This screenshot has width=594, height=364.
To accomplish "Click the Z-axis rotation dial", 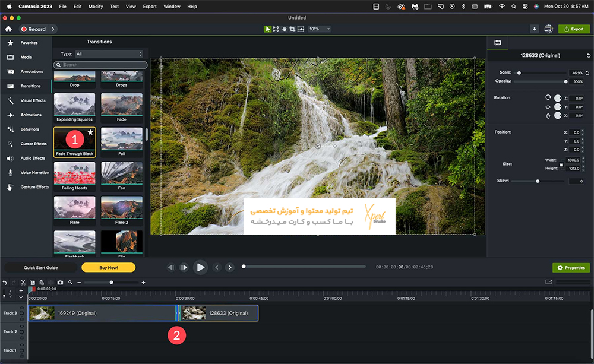I will click(558, 98).
